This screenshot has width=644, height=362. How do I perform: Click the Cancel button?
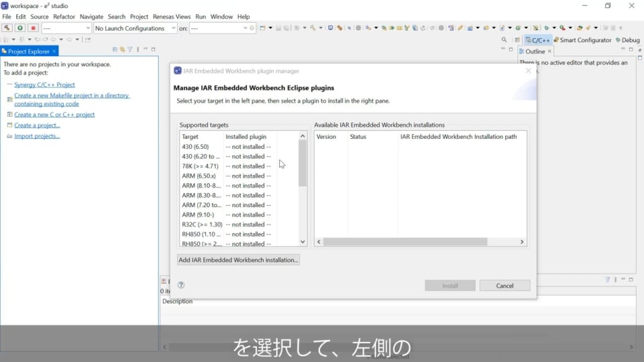[504, 286]
